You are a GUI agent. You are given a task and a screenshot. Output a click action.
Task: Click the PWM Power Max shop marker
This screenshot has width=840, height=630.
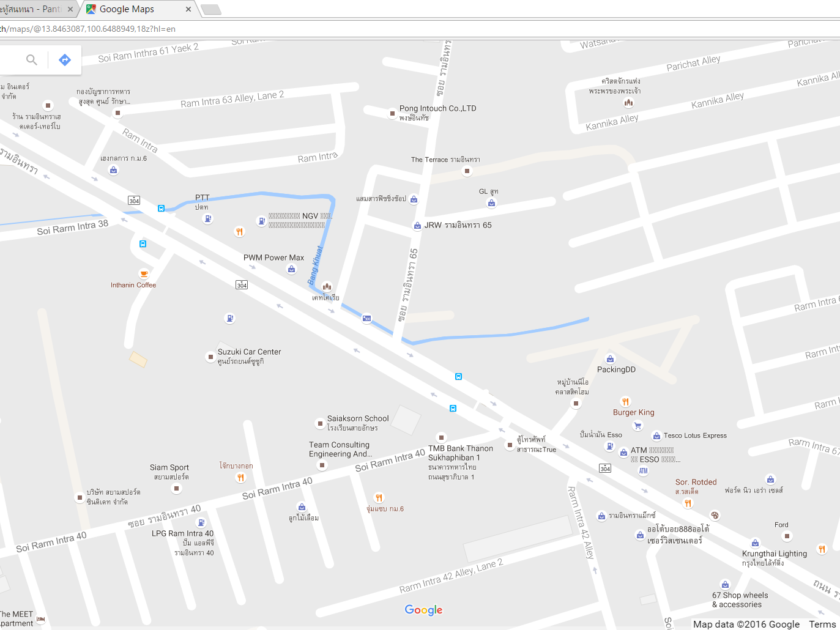[291, 269]
